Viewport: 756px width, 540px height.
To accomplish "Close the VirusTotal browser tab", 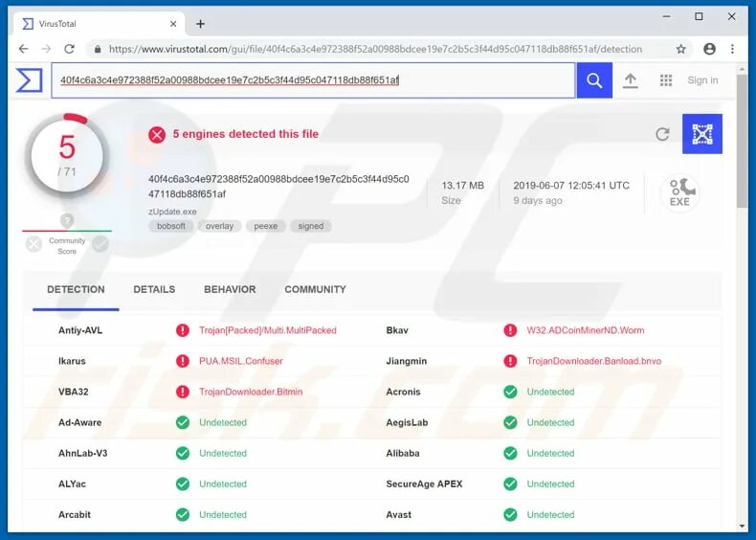I will (173, 24).
